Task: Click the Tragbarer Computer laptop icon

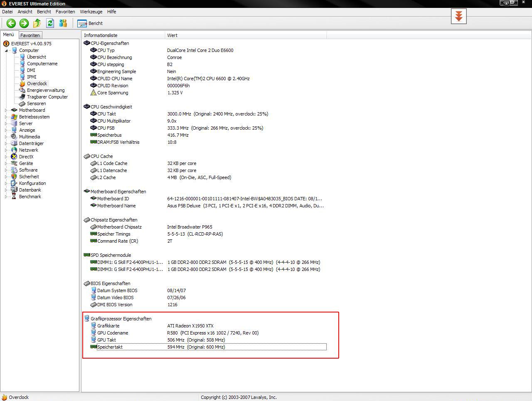Action: click(x=22, y=97)
